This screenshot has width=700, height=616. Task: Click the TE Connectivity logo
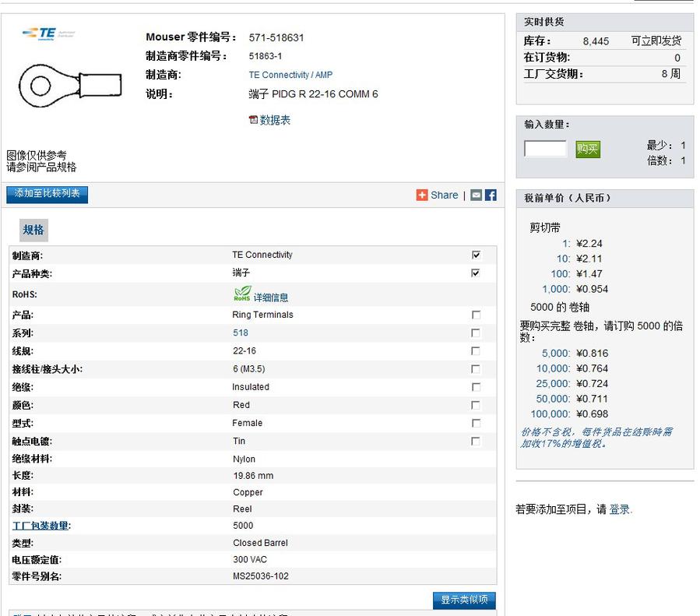point(39,33)
